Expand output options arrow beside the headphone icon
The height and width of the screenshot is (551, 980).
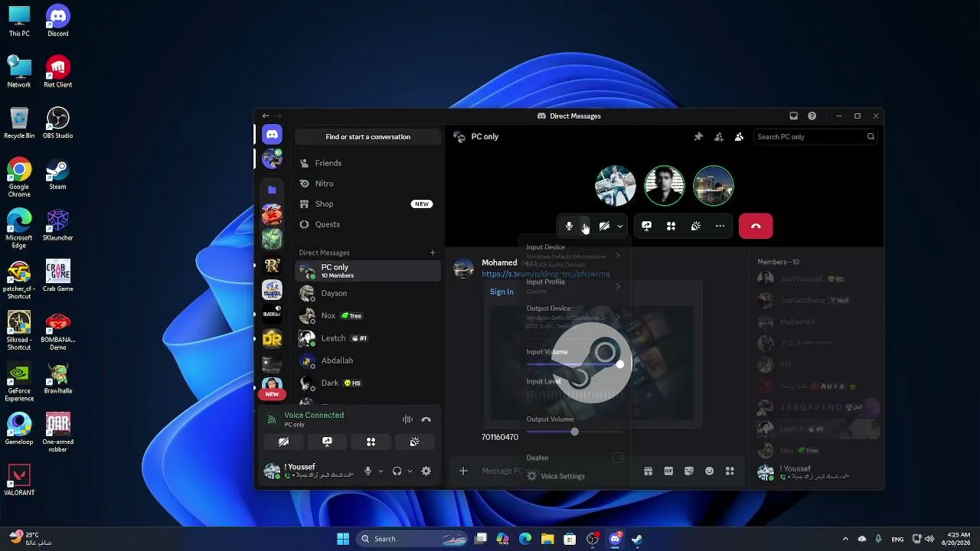click(x=410, y=471)
